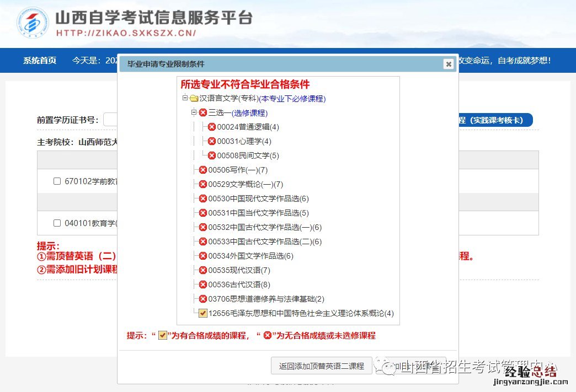This screenshot has height=392, width=576.
Task: Click the red X icon beside 00508民间文学
Action: (x=212, y=155)
